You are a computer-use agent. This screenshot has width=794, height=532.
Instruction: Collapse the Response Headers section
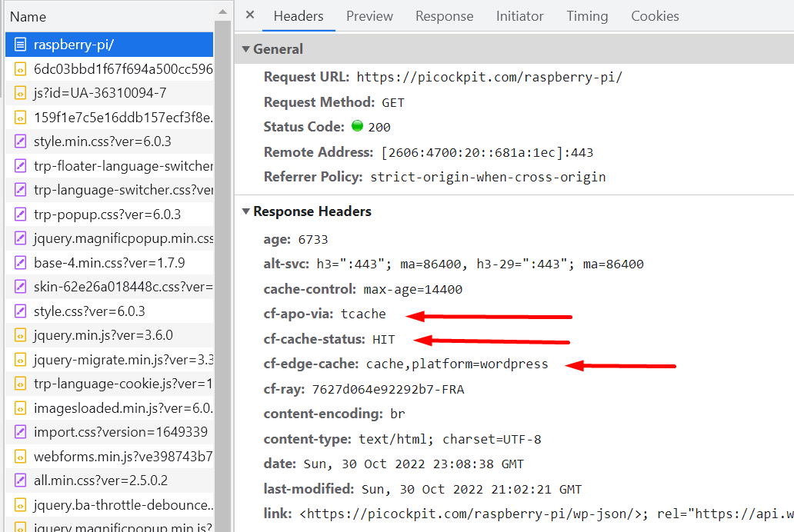point(245,211)
